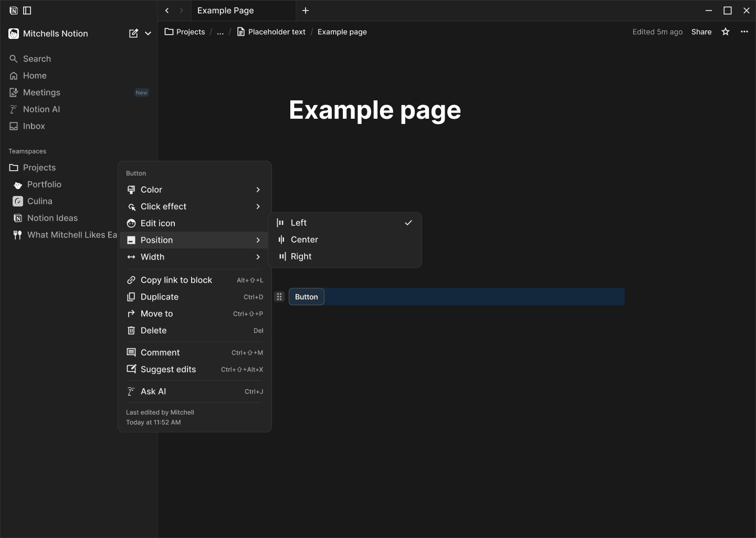Click the new page compose icon

[x=134, y=33]
